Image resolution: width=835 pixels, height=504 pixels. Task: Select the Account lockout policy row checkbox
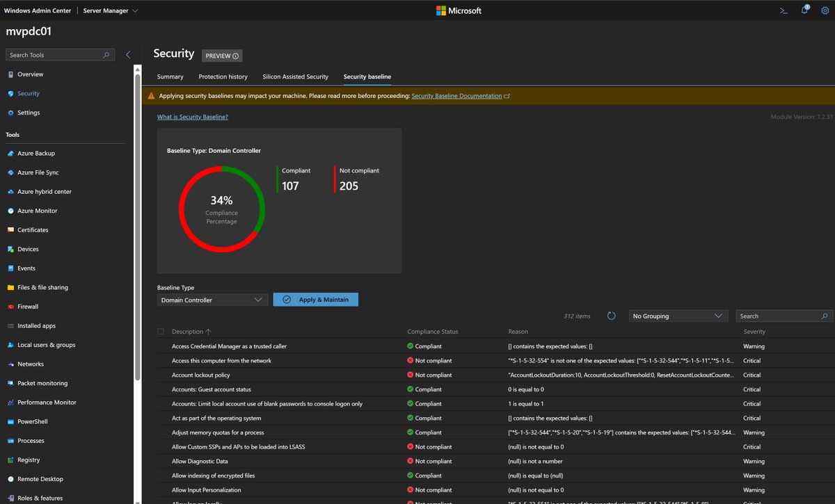pos(161,375)
